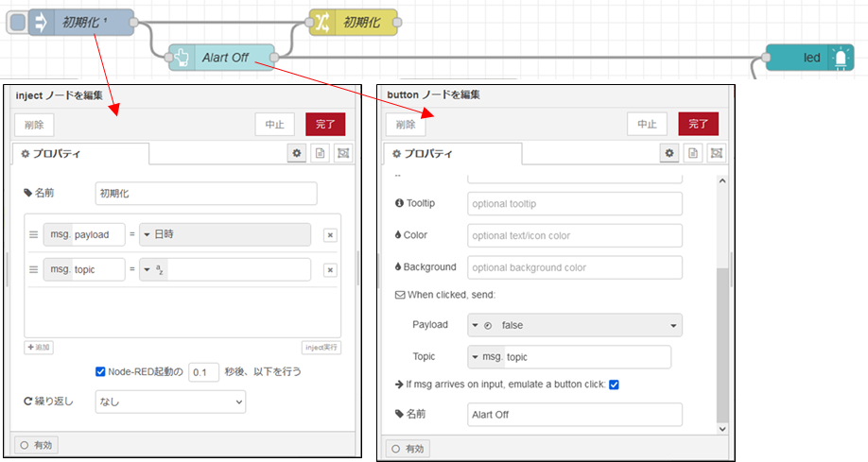Delete the msg.topic property row
The width and height of the screenshot is (868, 462).
(330, 270)
